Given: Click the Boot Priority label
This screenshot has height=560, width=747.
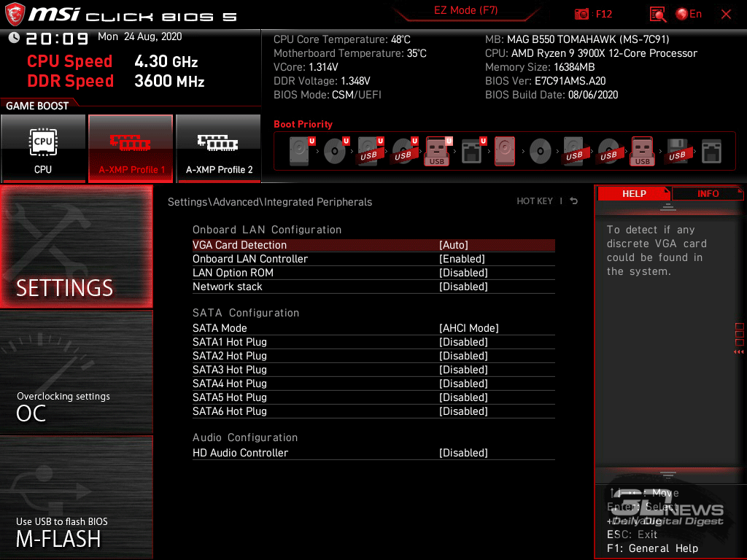Looking at the screenshot, I should pos(303,124).
